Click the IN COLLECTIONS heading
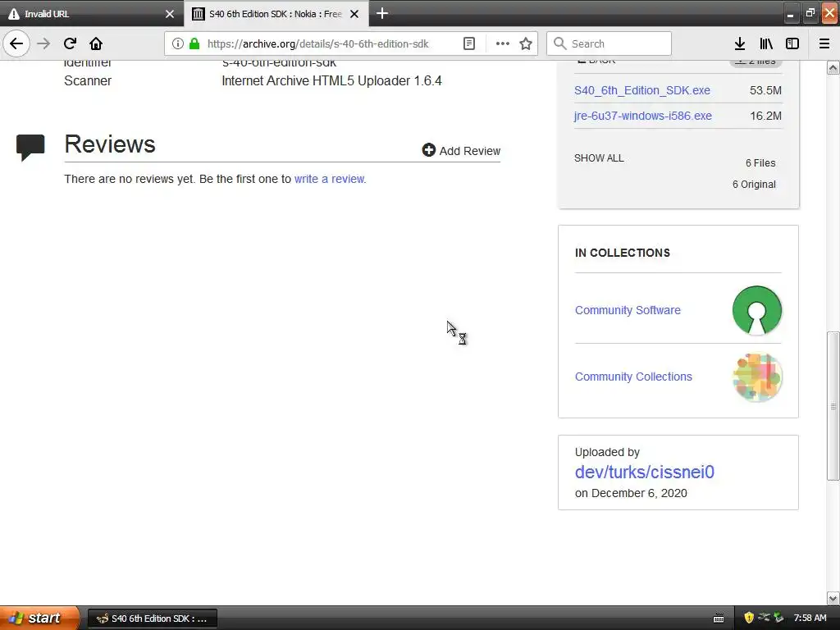The image size is (840, 630). point(622,253)
